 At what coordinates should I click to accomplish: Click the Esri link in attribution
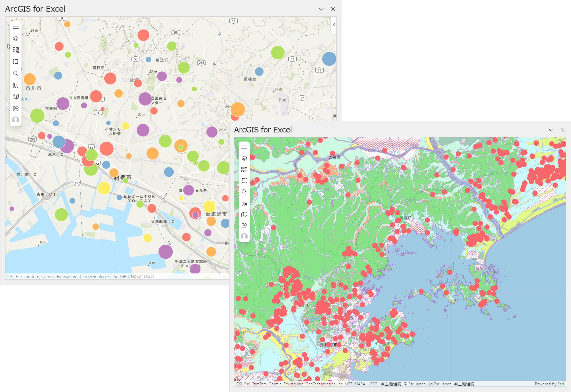click(x=561, y=384)
